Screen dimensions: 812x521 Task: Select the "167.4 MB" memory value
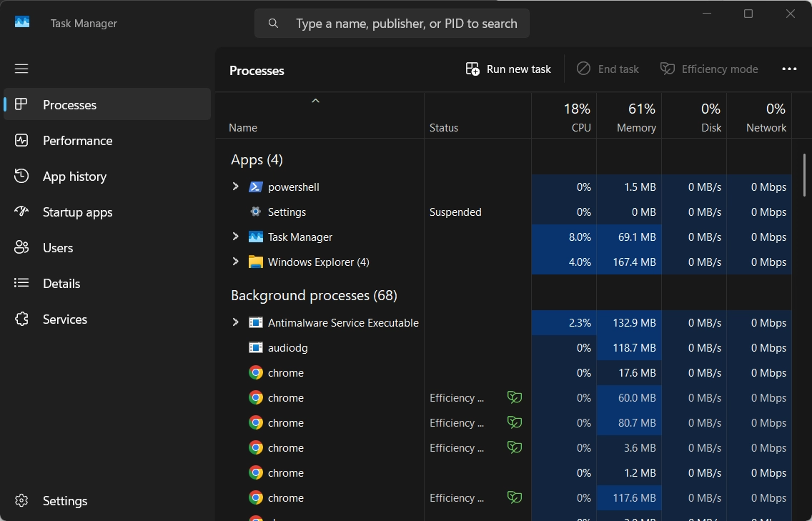point(634,262)
